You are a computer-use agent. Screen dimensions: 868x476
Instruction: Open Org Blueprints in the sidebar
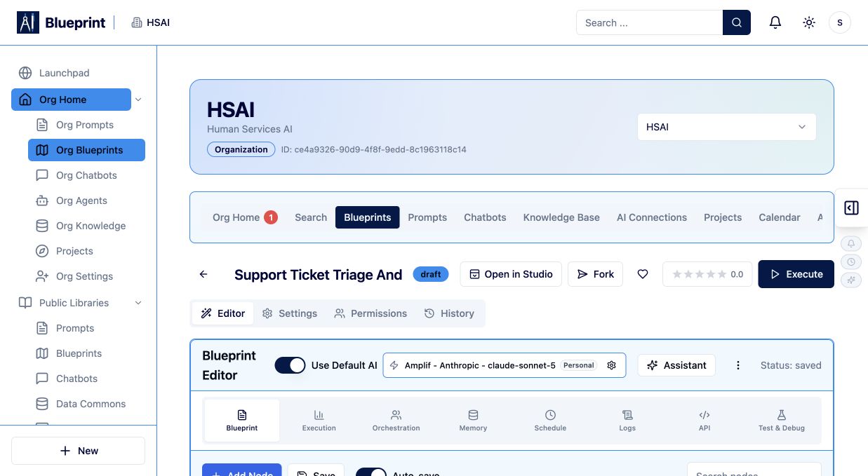pos(86,150)
